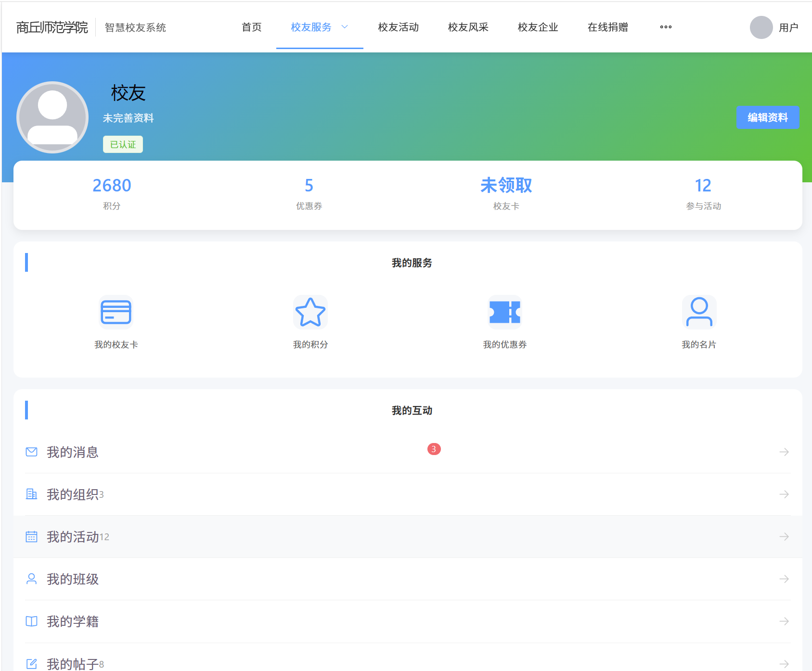Screen dimensions: 812x671
Task: Click the arrow at the end of 我的班级 row
Action: [784, 579]
